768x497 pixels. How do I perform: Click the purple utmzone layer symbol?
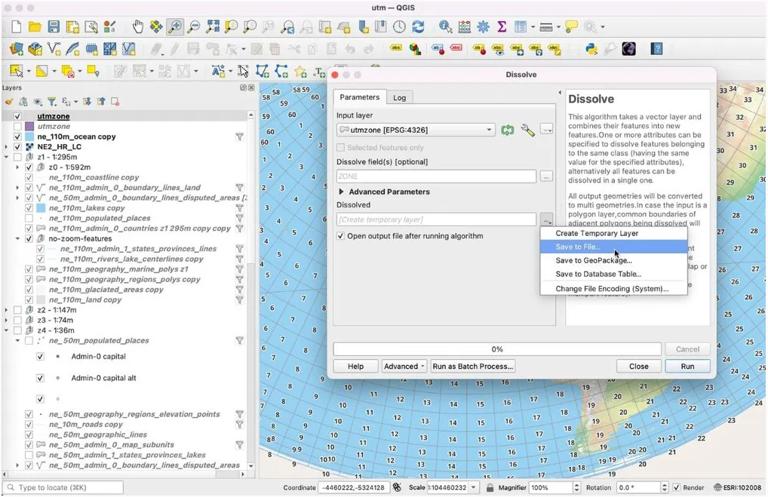pos(29,126)
